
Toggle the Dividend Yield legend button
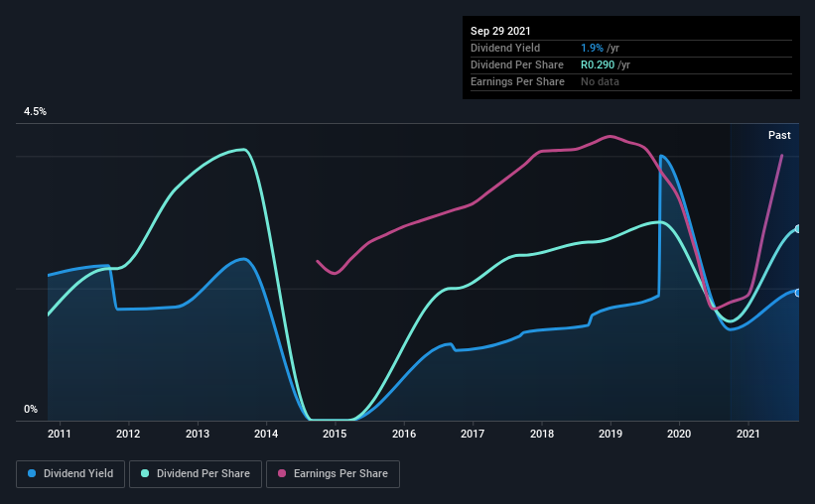click(70, 474)
